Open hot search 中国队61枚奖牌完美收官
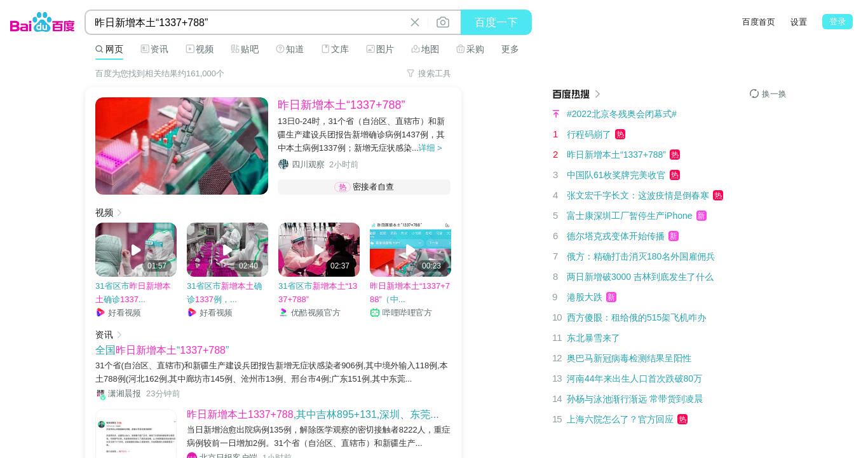 616,175
